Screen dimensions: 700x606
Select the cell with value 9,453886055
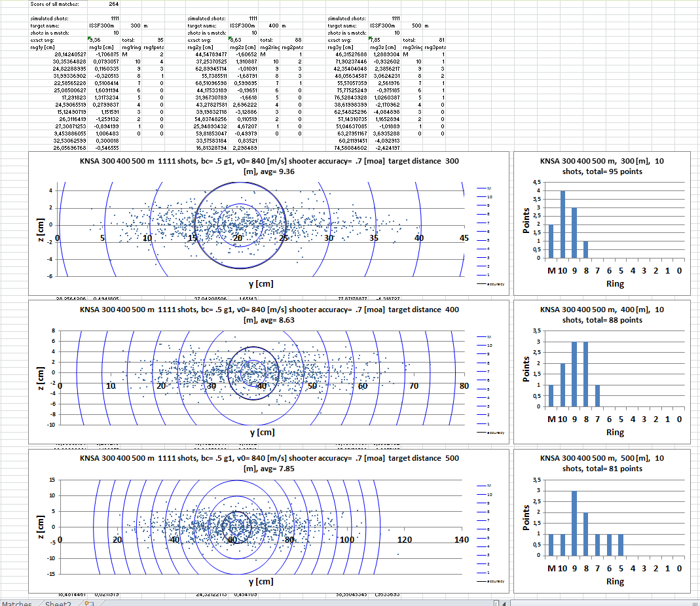(58, 134)
